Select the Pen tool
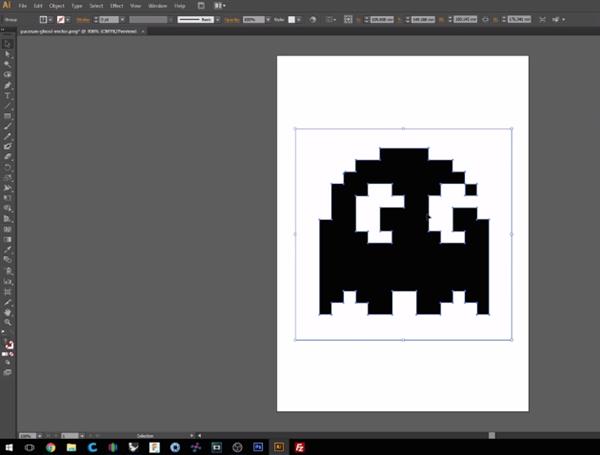Screen dimensions: 600x455 [7, 85]
